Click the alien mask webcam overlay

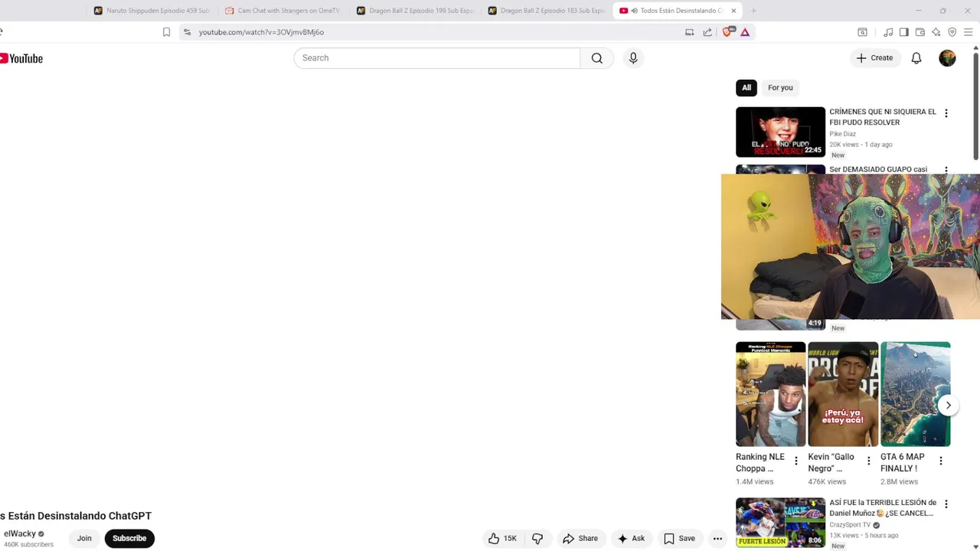point(851,246)
